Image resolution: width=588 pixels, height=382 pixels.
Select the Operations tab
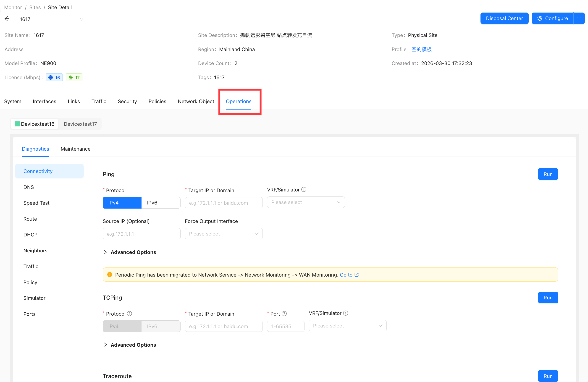click(239, 102)
